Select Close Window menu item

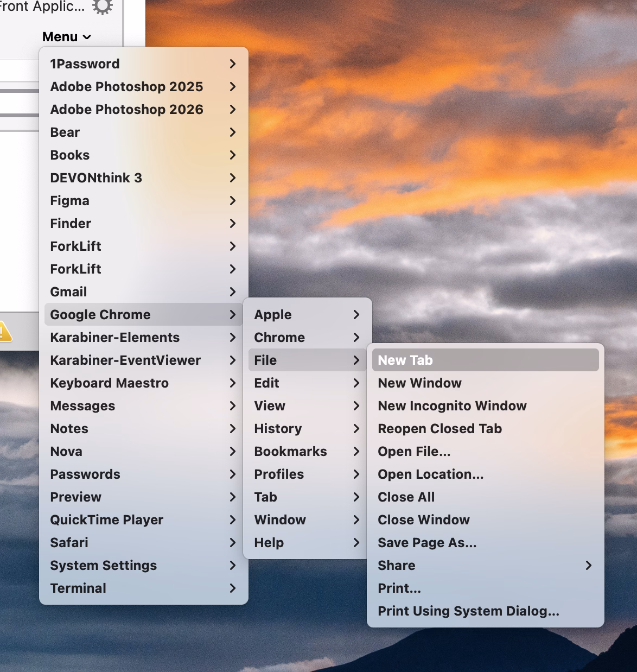point(423,520)
